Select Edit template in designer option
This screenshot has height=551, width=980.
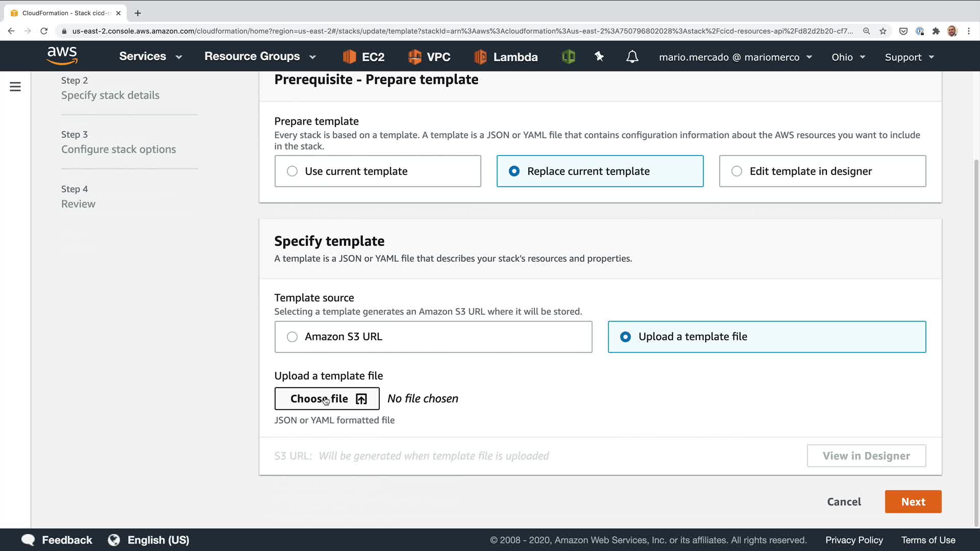(x=737, y=171)
